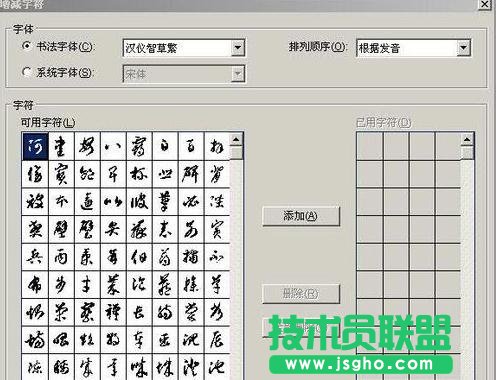Select the cursive character 本 in the grid
The image size is (496, 380).
point(61,202)
